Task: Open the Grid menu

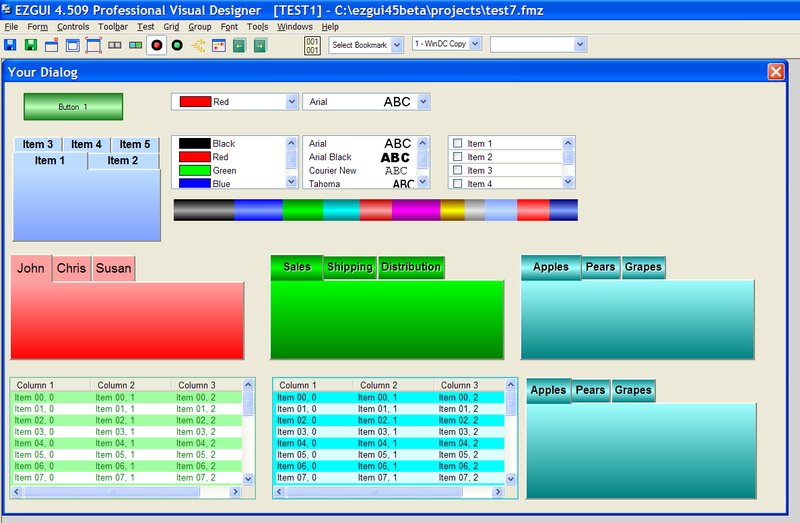Action: [x=171, y=27]
